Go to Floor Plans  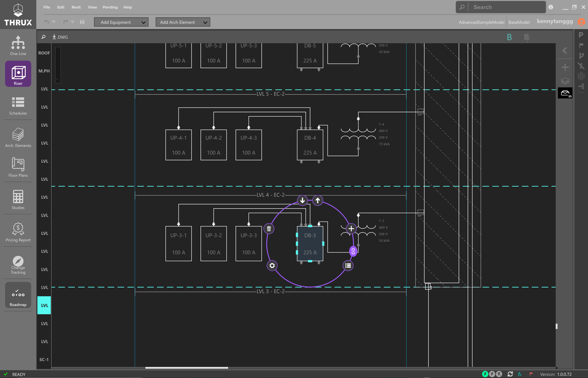pyautogui.click(x=18, y=167)
